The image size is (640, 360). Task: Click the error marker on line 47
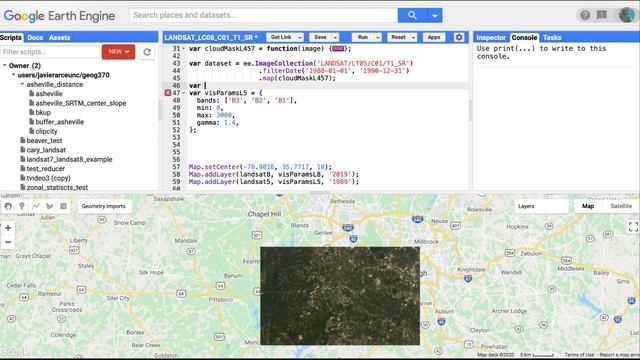pos(167,93)
